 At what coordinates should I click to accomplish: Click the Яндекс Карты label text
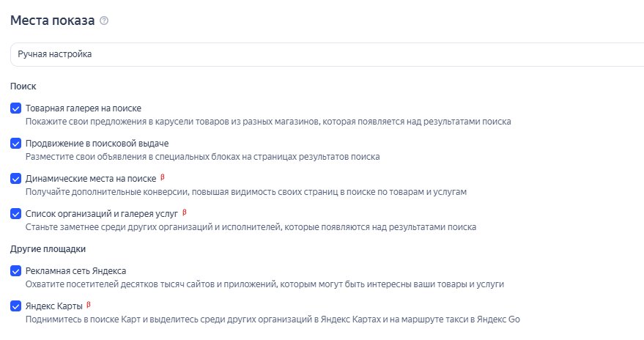(x=53, y=306)
